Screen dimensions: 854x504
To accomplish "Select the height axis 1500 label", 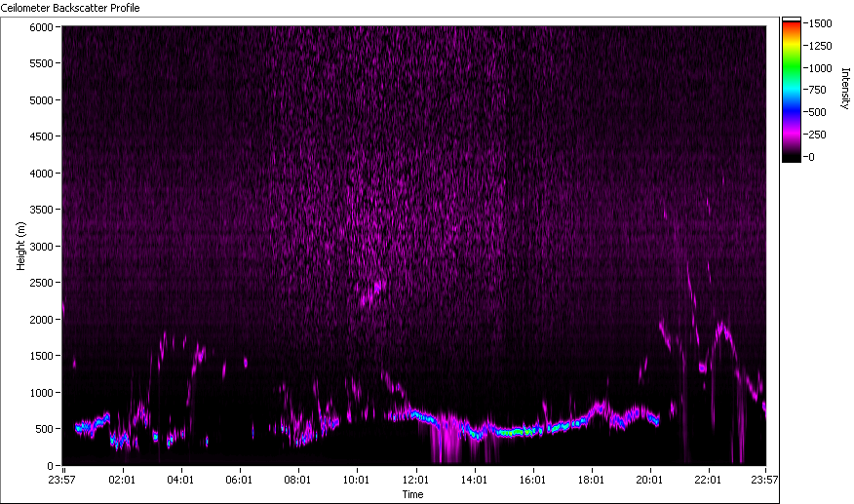I will pyautogui.click(x=41, y=356).
